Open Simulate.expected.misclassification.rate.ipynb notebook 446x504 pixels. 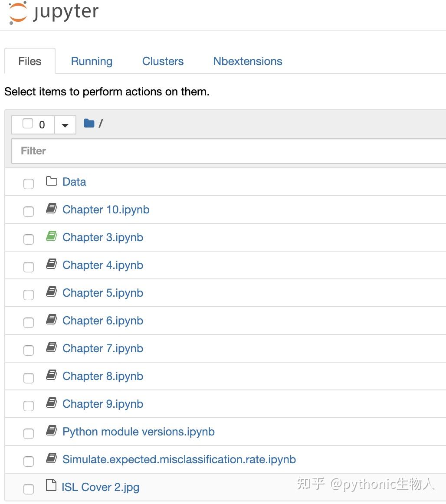click(x=179, y=459)
